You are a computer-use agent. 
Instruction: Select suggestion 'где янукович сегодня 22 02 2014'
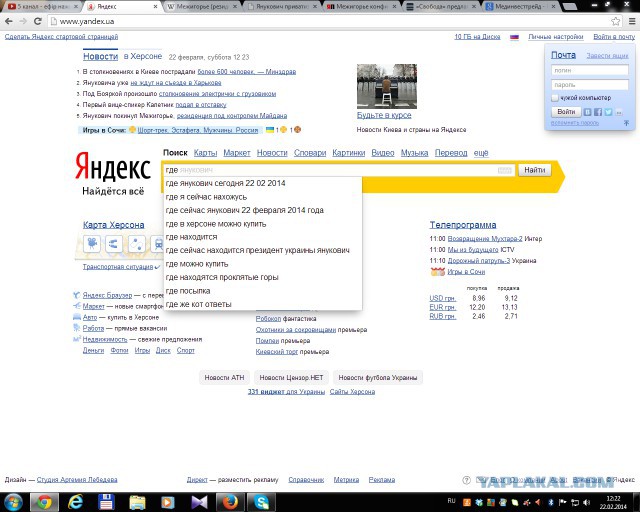point(263,183)
